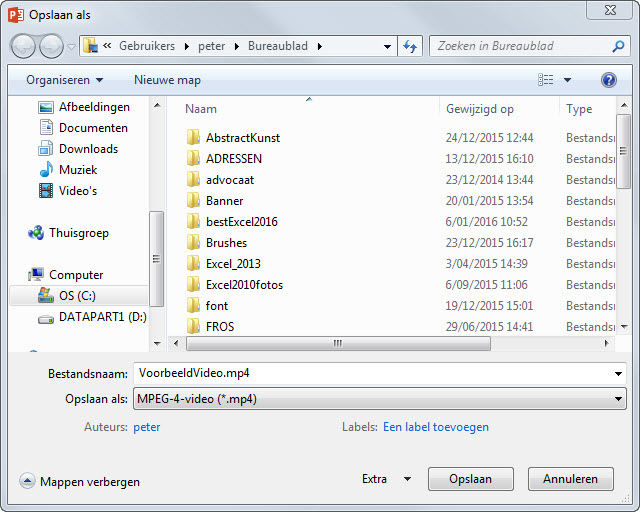640x512 pixels.
Task: Click Een label toevoegen
Action: (x=436, y=427)
